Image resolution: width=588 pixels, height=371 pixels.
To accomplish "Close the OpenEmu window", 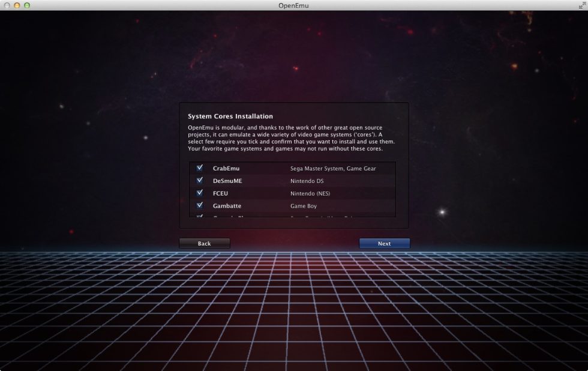I will click(7, 5).
